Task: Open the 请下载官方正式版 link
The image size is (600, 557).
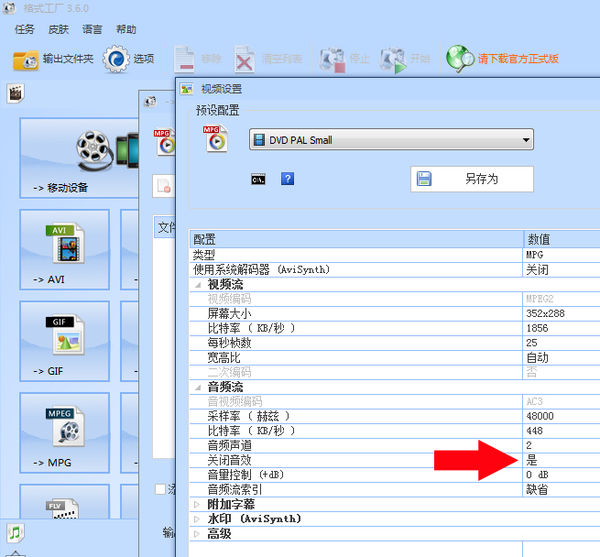Action: click(518, 59)
